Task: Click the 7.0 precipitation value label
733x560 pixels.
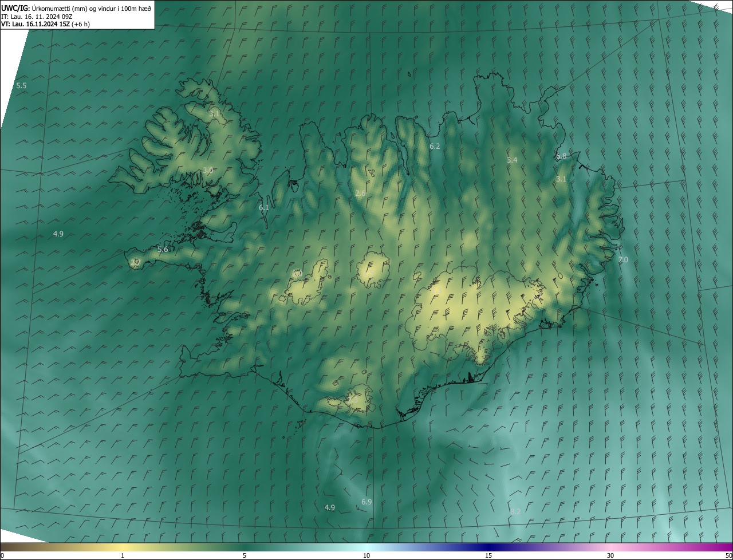Action: click(x=623, y=260)
